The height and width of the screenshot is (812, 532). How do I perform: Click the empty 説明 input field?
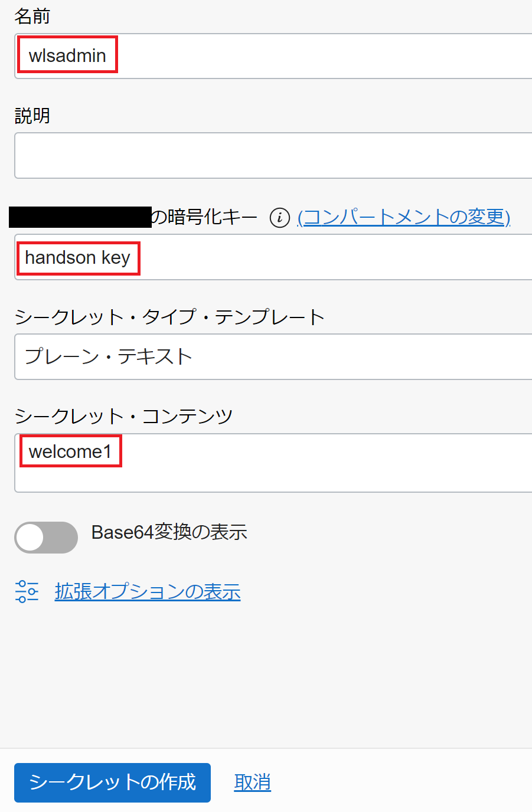pyautogui.click(x=273, y=155)
